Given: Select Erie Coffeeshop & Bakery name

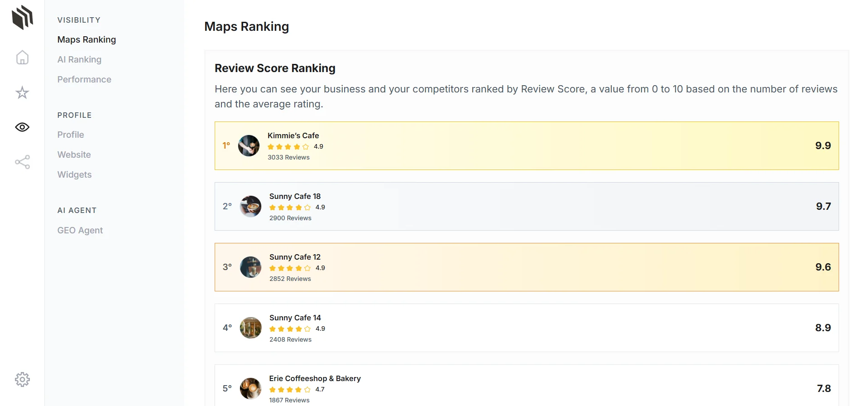Looking at the screenshot, I should click(315, 378).
